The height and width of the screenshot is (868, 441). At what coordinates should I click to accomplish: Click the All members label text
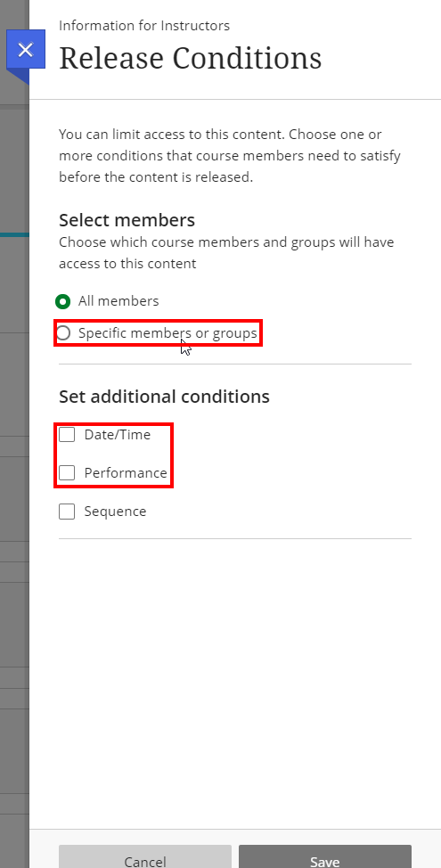118,301
